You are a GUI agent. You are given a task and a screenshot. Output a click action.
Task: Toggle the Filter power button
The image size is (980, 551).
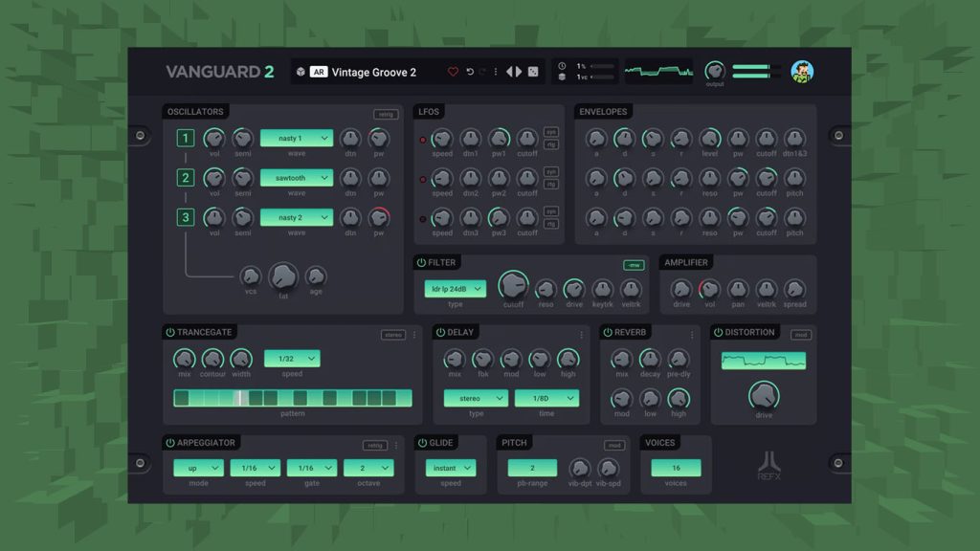[421, 262]
